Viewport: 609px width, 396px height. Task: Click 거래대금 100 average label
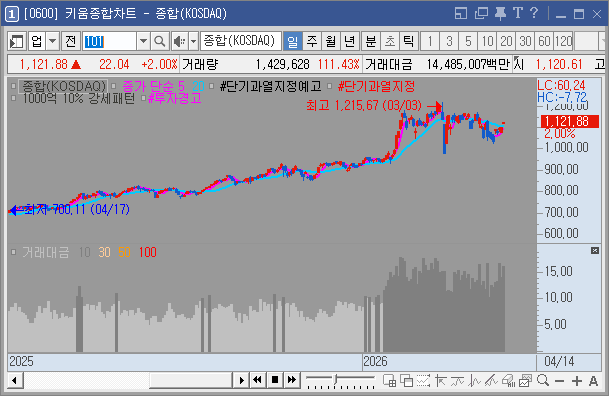pos(148,252)
